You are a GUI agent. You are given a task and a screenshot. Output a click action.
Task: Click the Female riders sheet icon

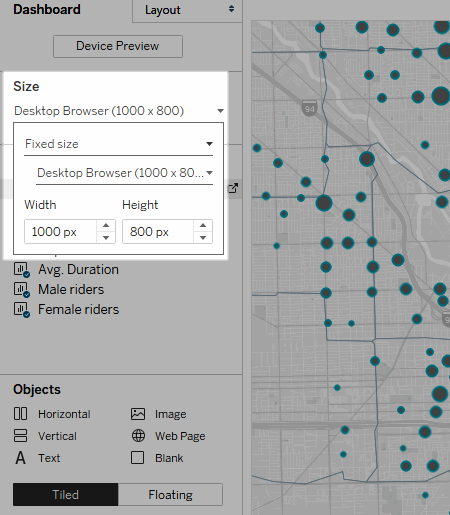[22, 310]
